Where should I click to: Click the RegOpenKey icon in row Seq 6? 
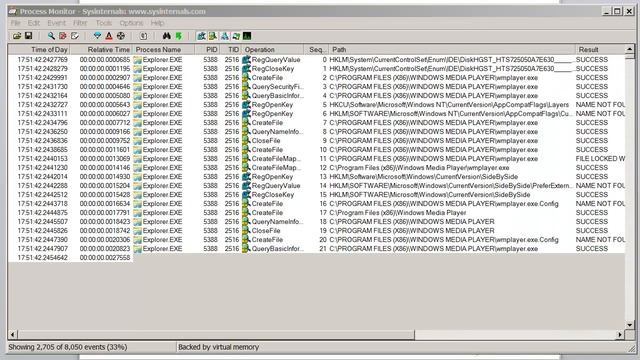[246, 113]
